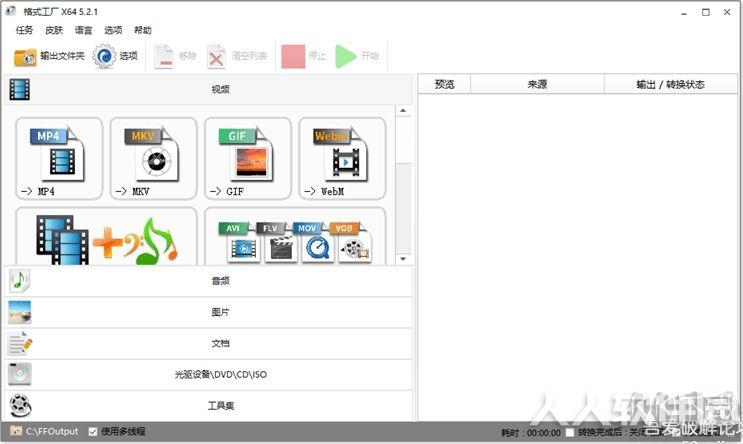Open the 皮肤 skin menu
This screenshot has height=444, width=743.
click(54, 30)
